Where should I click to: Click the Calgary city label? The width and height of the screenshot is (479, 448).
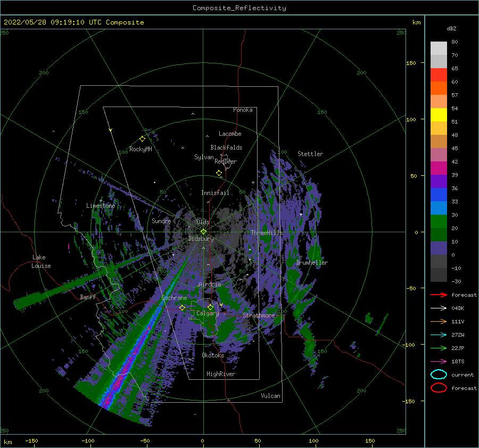pos(208,313)
